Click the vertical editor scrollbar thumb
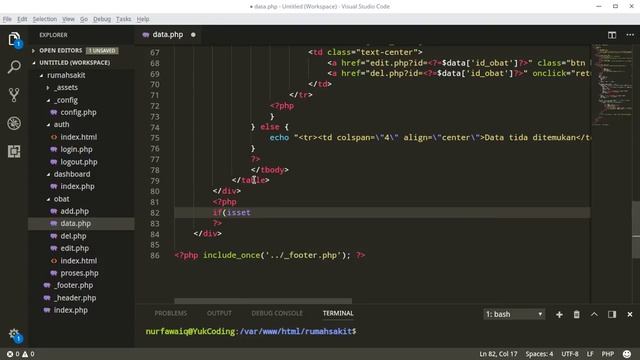640x360 pixels. 636,229
